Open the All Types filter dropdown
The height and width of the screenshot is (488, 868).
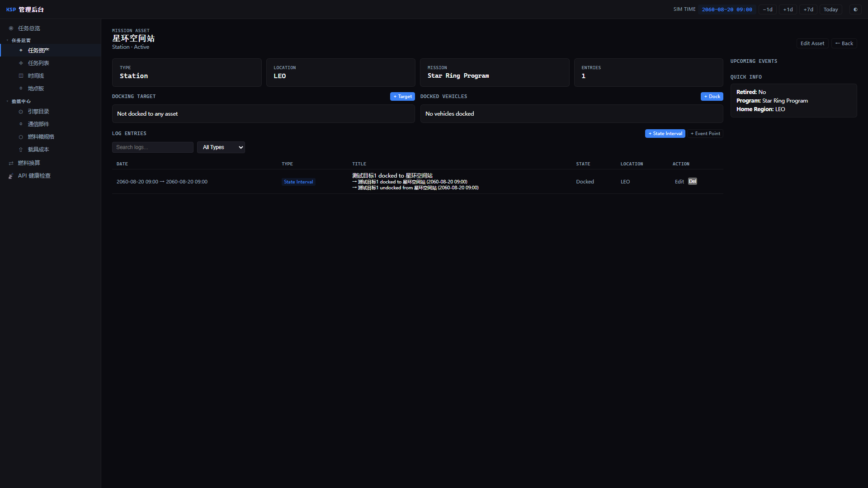point(221,147)
